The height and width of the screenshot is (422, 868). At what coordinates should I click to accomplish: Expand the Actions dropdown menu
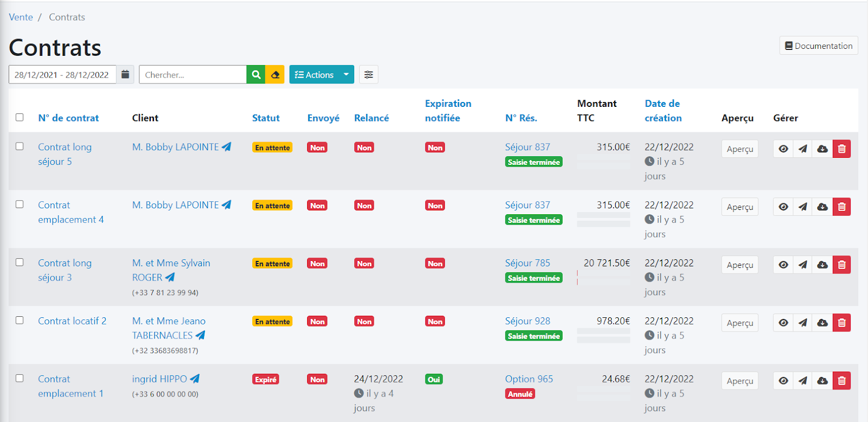[321, 75]
